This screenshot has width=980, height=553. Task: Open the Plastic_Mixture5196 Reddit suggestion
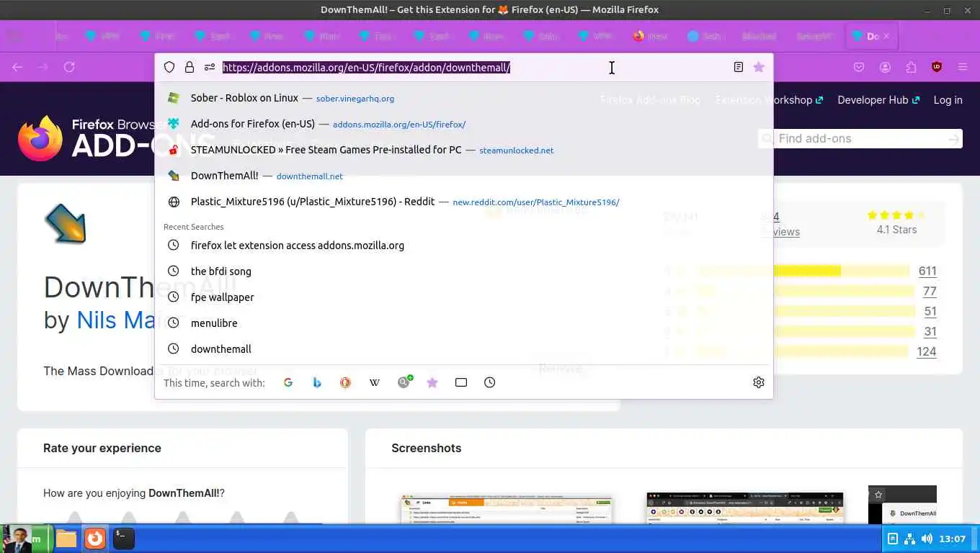(464, 202)
